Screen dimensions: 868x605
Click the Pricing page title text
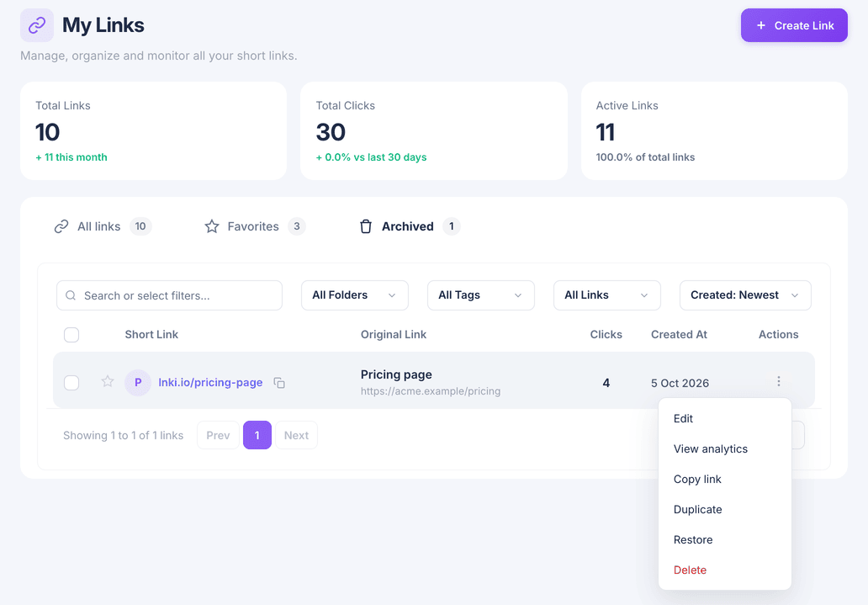click(396, 374)
